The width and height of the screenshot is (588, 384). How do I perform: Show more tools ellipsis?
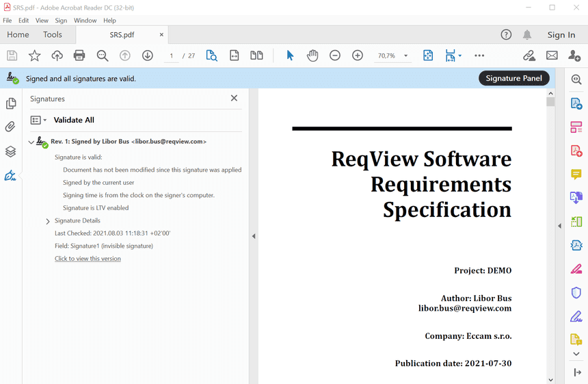click(x=479, y=55)
